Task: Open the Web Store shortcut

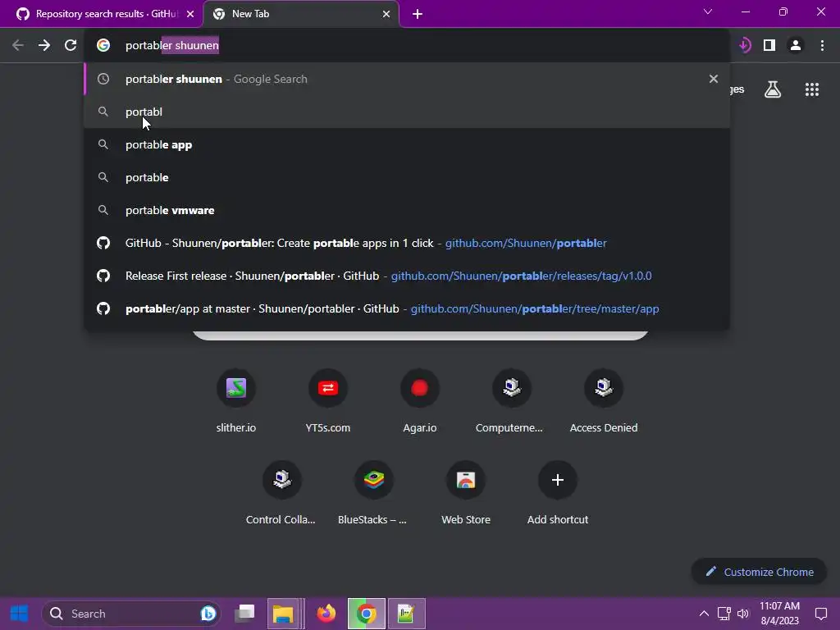Action: 466,492
